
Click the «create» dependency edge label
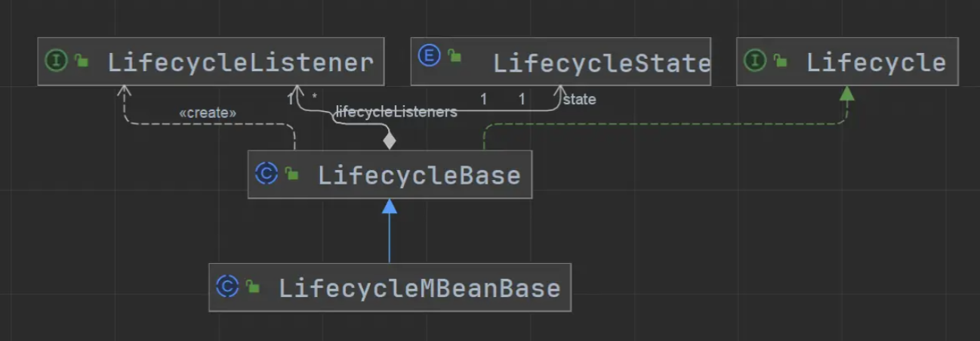click(208, 113)
